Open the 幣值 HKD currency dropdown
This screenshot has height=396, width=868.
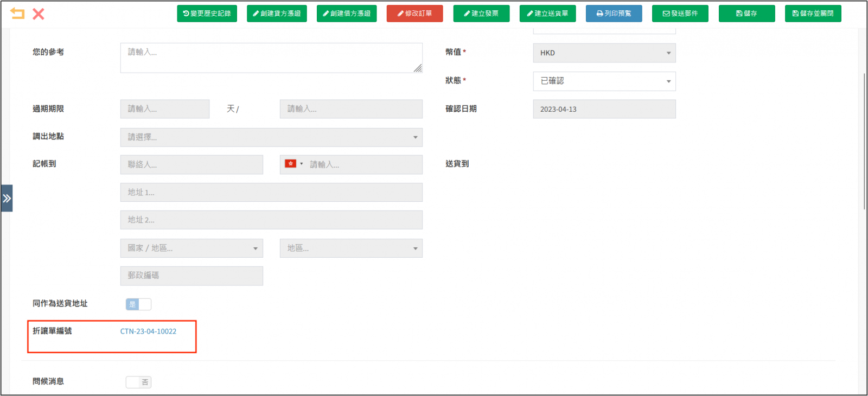(604, 53)
